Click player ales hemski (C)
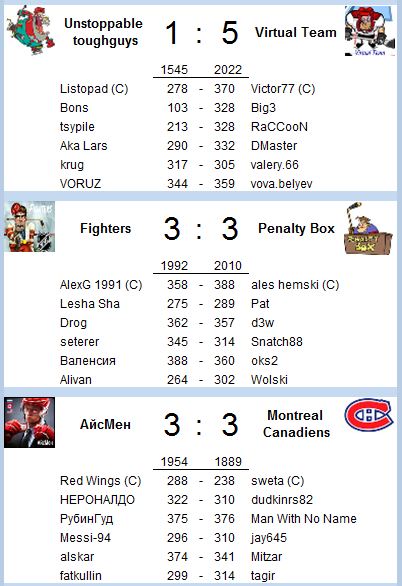402x586 pixels. (295, 285)
